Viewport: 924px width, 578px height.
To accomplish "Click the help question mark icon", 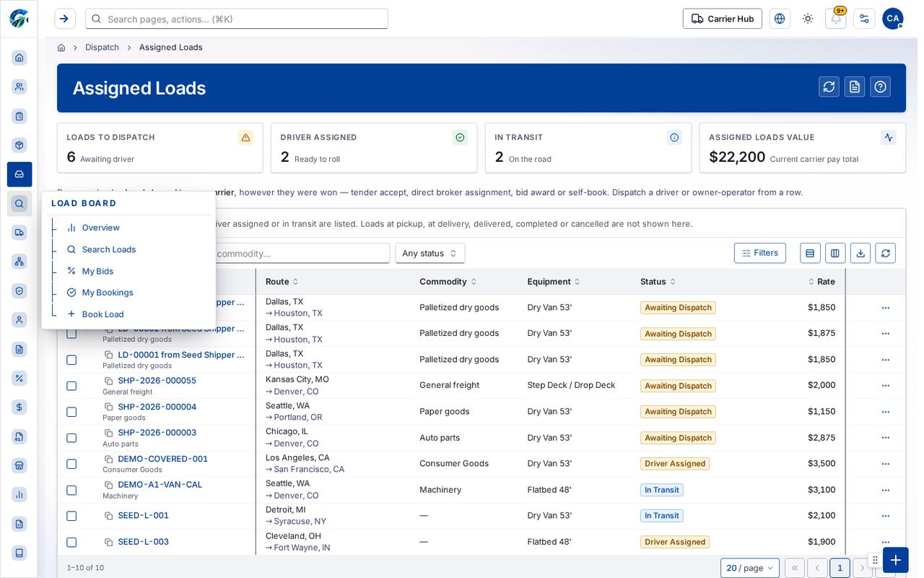I will (880, 87).
